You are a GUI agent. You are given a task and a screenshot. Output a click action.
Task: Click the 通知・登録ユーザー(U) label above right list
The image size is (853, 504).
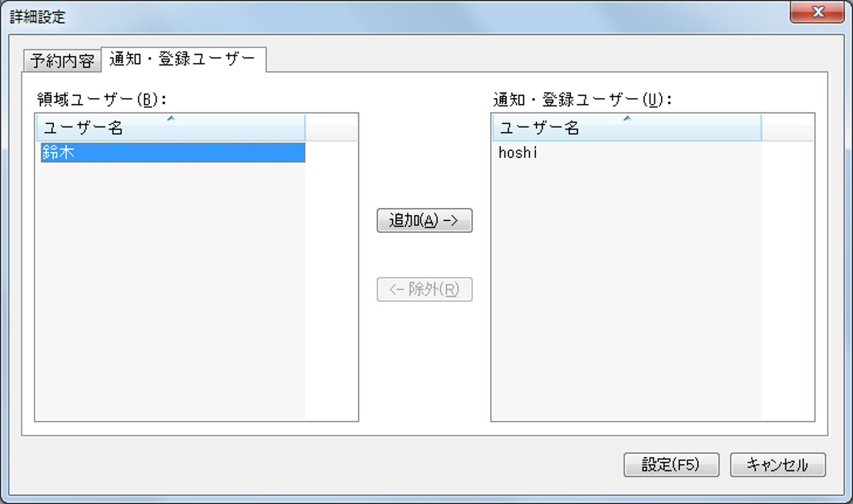(x=582, y=100)
